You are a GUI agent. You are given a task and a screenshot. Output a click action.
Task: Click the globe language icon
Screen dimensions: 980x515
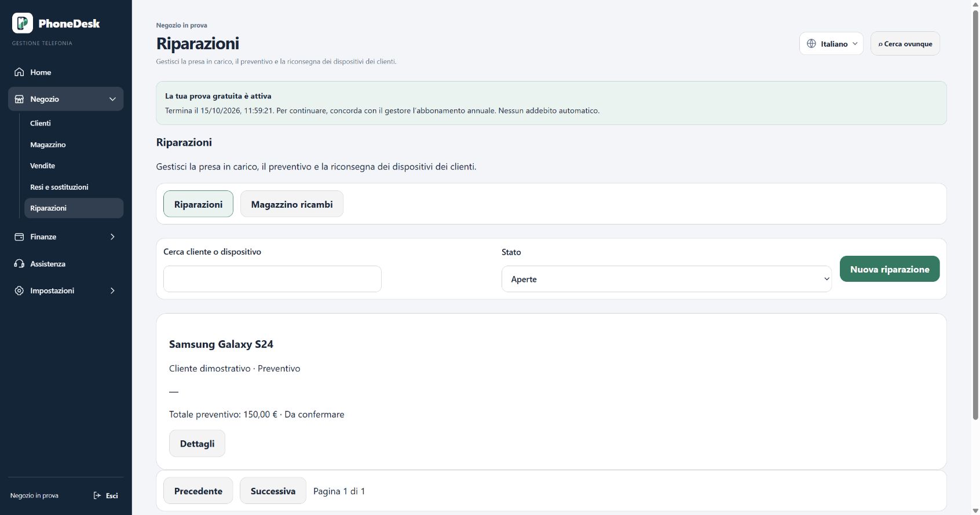coord(811,43)
